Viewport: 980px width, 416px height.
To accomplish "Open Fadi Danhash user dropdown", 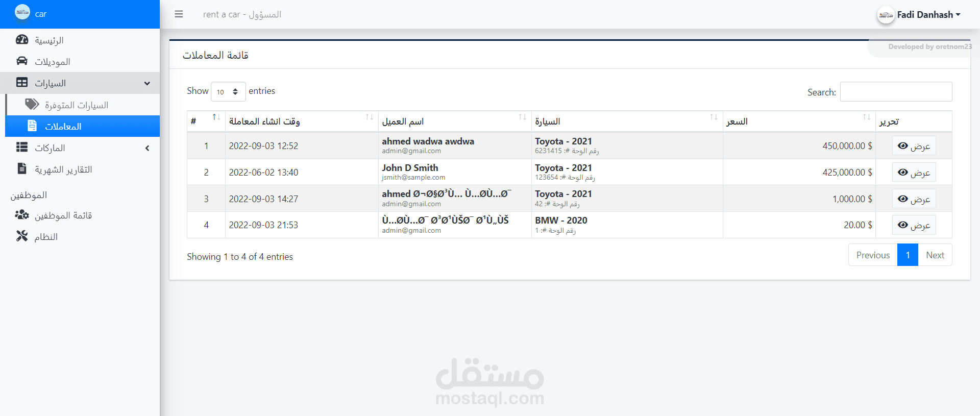I will coord(928,15).
